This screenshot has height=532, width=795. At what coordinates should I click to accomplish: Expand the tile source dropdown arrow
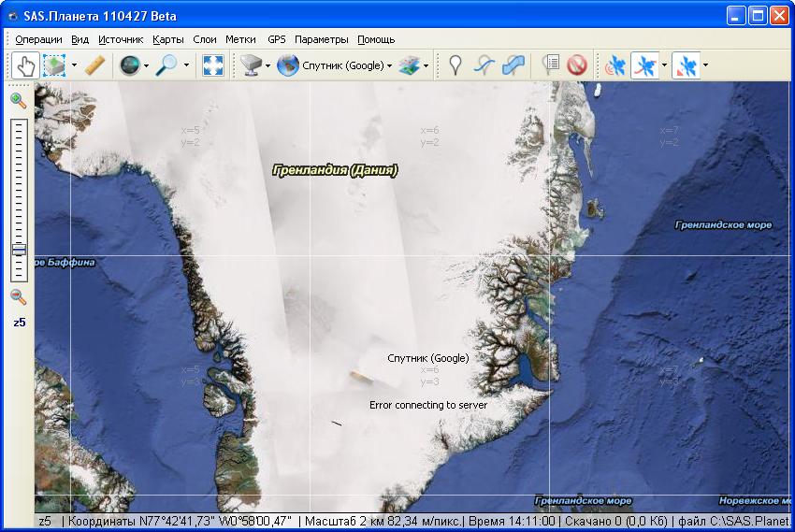[267, 66]
